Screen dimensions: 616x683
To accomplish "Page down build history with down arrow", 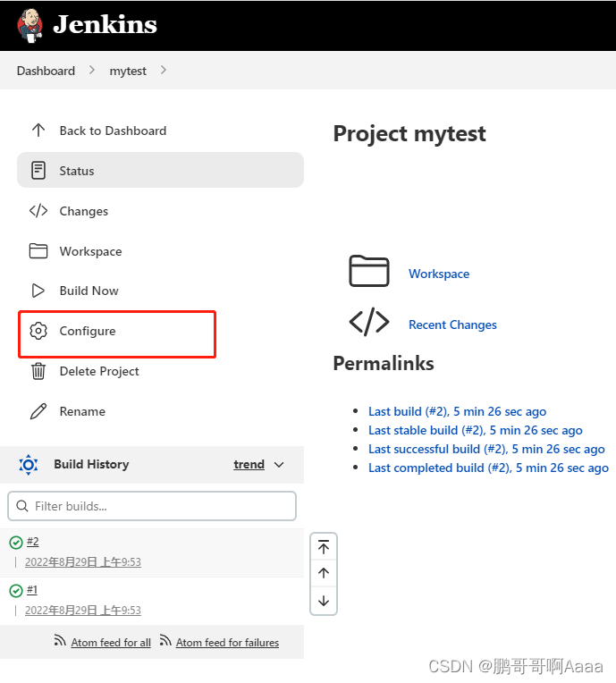I will 324,601.
